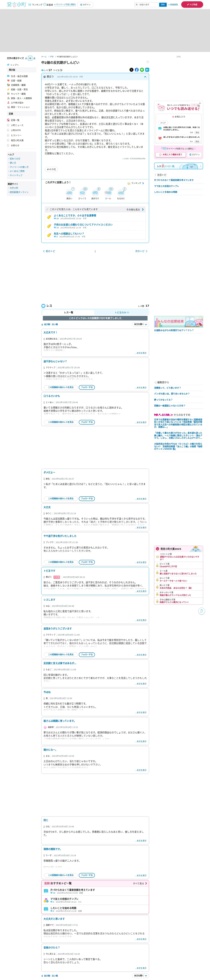Screen dimensions: 210x980
Task: Share topic on X
Action: [x=131, y=70]
